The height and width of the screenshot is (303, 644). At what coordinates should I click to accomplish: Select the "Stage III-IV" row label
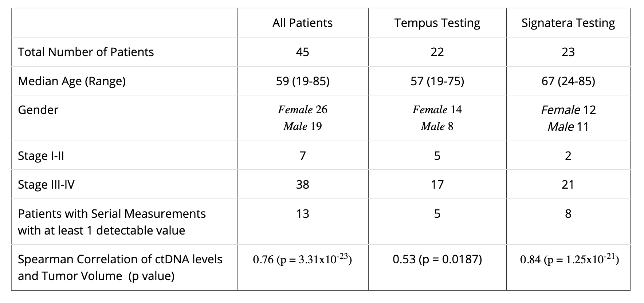pos(46,185)
